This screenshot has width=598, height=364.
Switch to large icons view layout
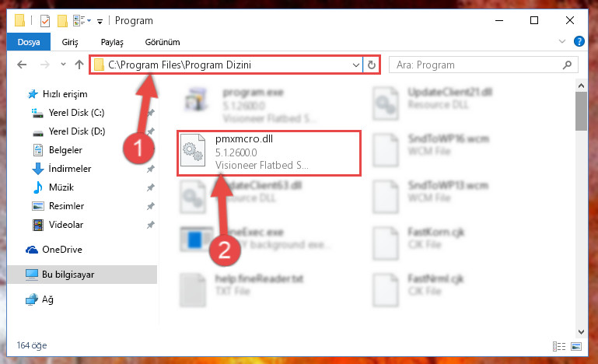pos(576,346)
